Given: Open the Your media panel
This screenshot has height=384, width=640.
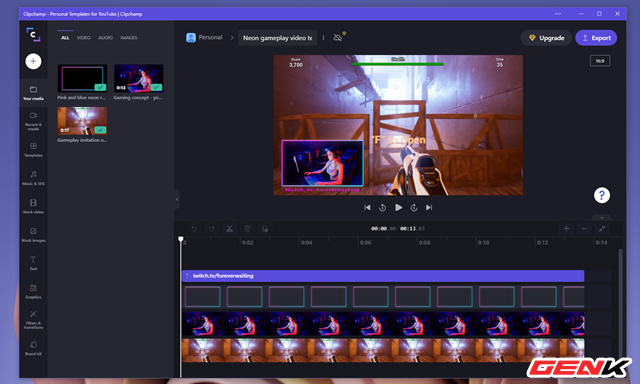Looking at the screenshot, I should [33, 93].
